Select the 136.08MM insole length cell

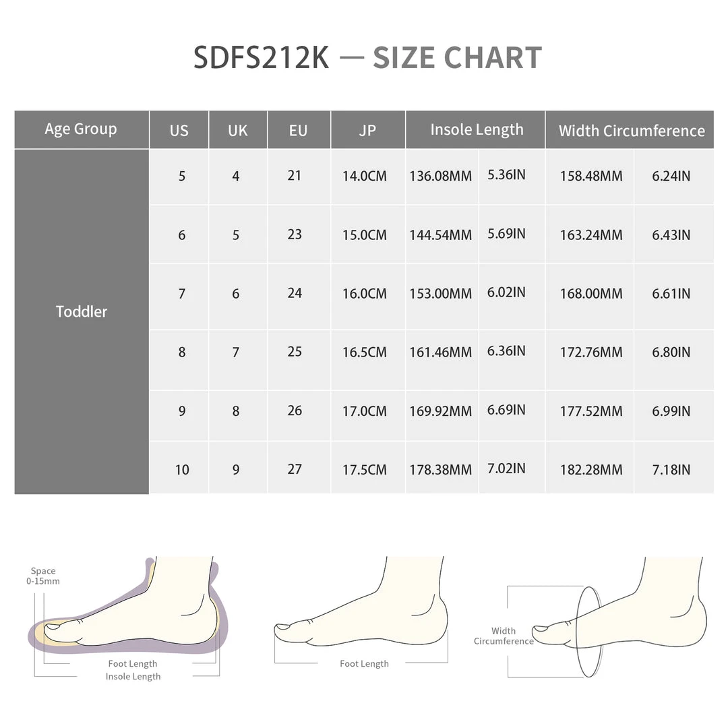click(441, 176)
